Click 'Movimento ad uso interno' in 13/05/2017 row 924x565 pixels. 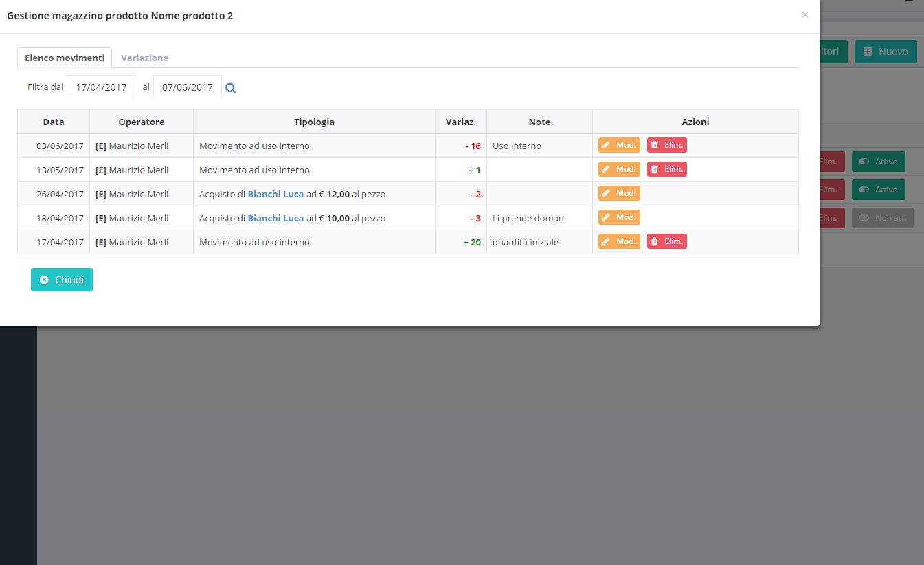254,170
